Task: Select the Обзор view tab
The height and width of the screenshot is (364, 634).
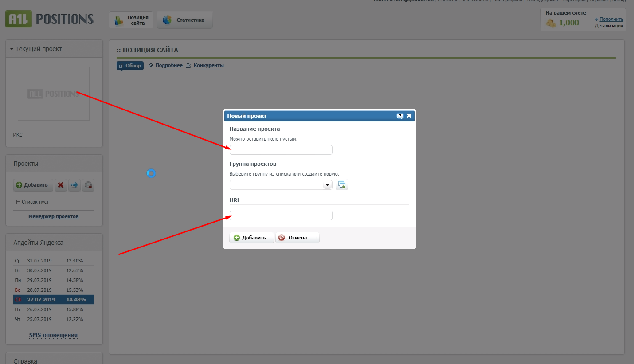Action: [130, 66]
